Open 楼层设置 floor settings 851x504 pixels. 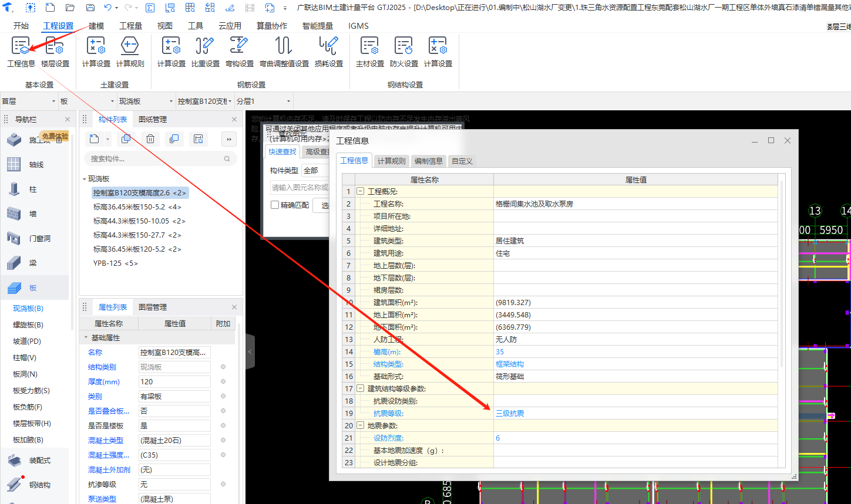pyautogui.click(x=55, y=52)
